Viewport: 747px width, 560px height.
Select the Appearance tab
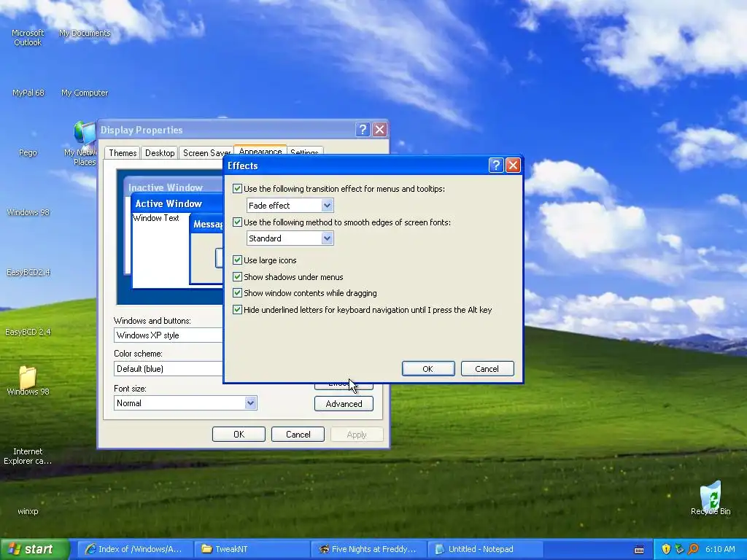pos(260,150)
